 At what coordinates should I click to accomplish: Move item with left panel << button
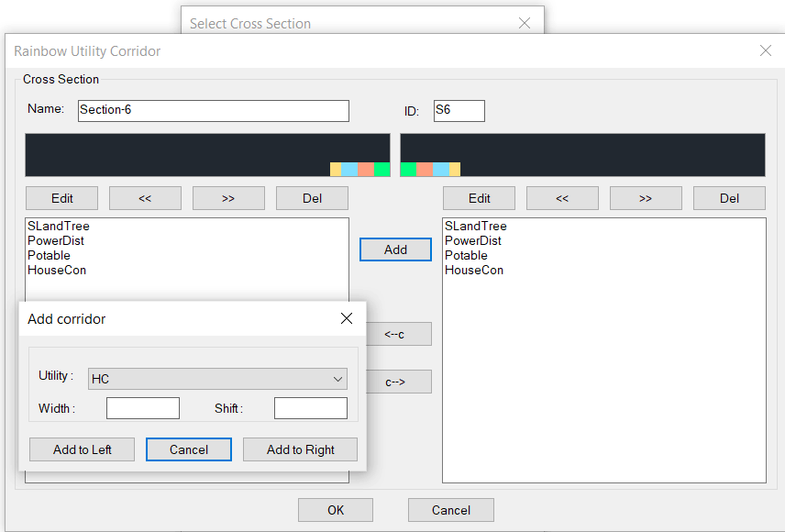point(145,198)
